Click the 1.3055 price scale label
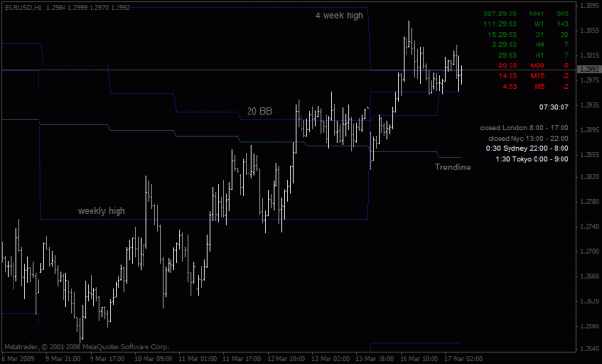The height and width of the screenshot is (364, 602). (590, 31)
